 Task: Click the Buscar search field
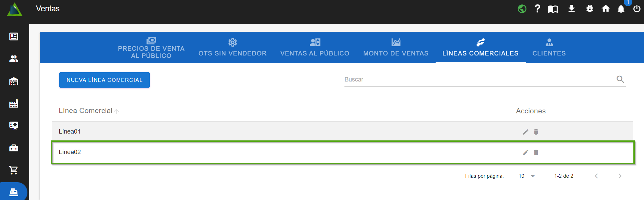click(478, 79)
